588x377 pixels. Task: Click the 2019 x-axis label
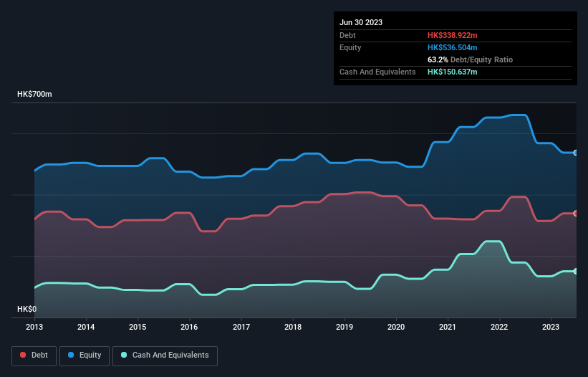coord(344,327)
